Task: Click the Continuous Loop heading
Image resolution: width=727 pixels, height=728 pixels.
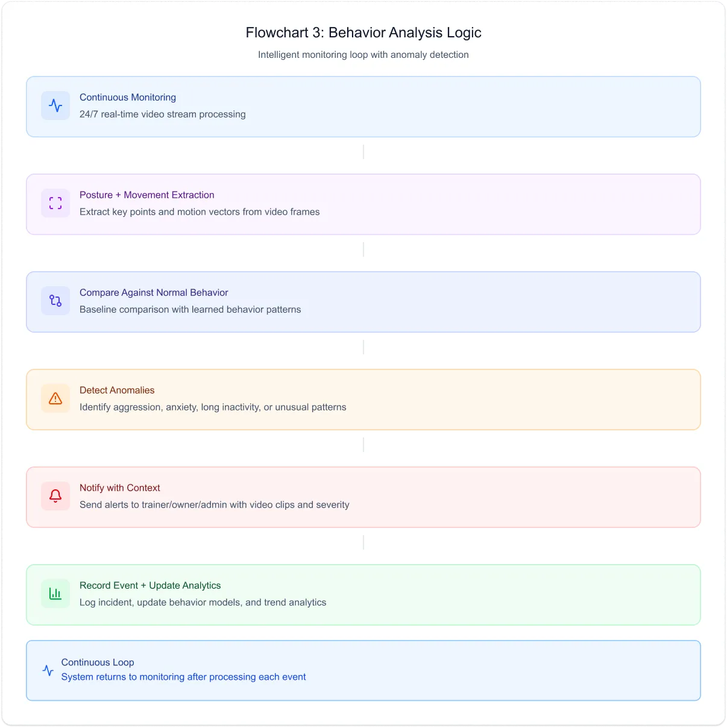Action: tap(98, 662)
